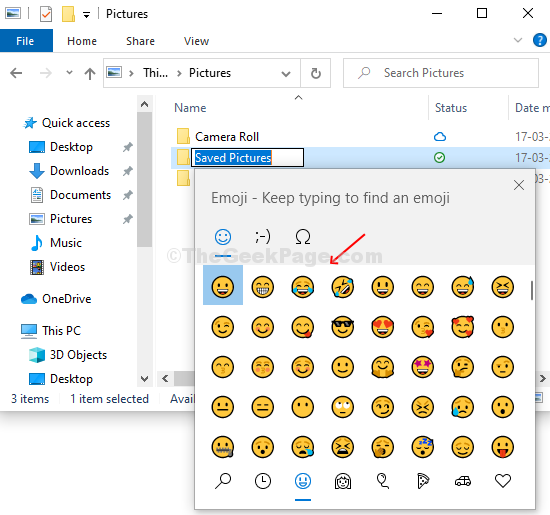Go back to previous folder
Viewport: 550px width, 515px height.
(16, 73)
